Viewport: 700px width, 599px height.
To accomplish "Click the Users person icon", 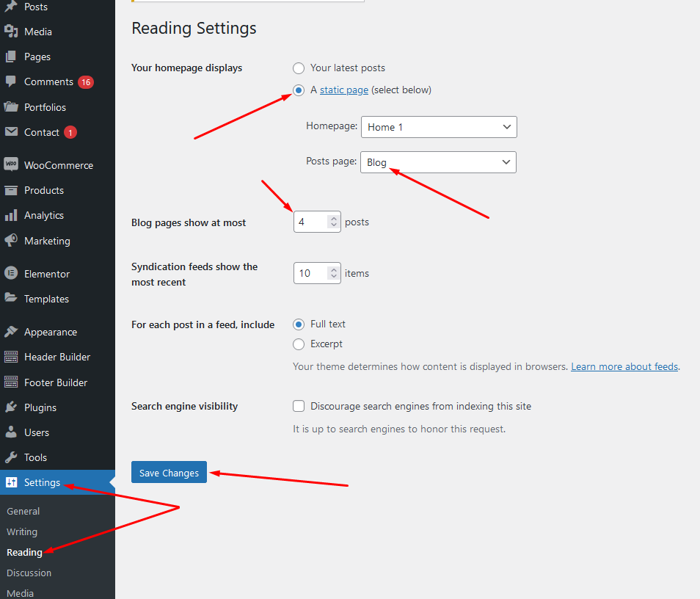I will click(x=11, y=432).
